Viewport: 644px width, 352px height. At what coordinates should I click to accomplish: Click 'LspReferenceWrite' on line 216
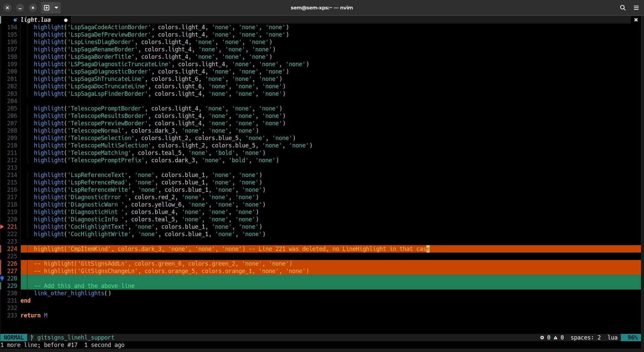[99, 190]
